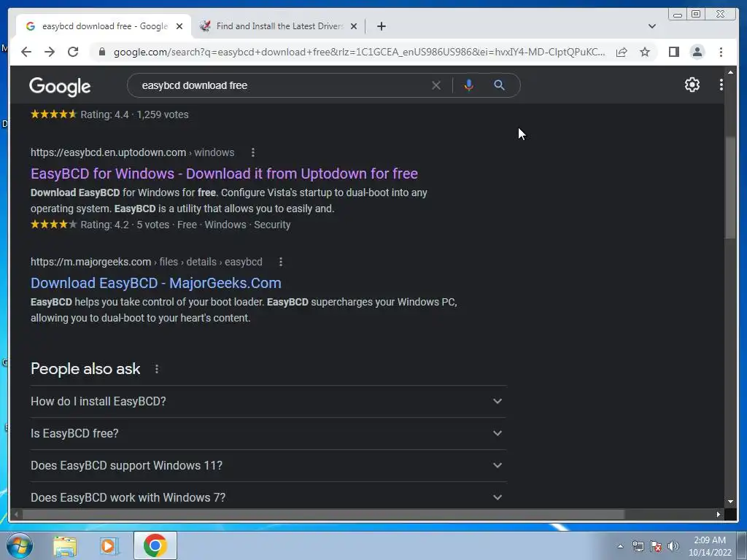Click the horizontal scrollbar left arrow
Image resolution: width=747 pixels, height=560 pixels.
[x=16, y=514]
